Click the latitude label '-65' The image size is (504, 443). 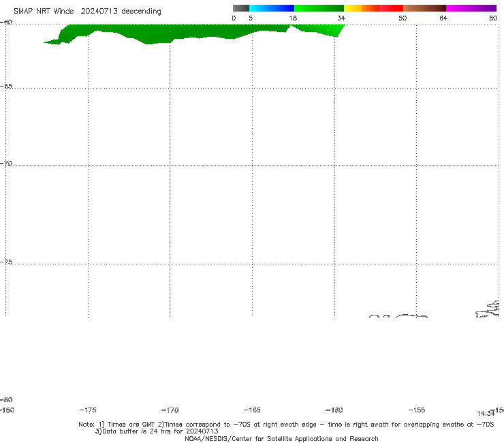click(6, 87)
